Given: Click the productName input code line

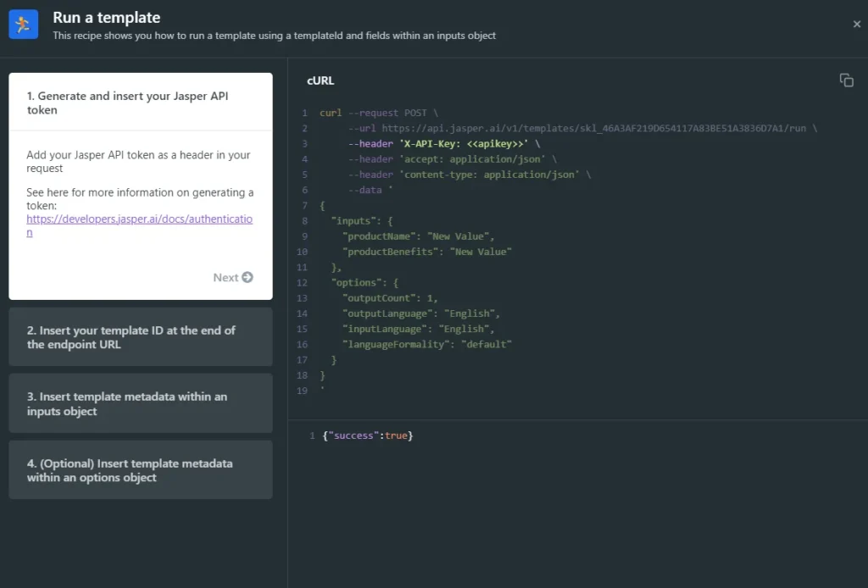Looking at the screenshot, I should click(418, 236).
